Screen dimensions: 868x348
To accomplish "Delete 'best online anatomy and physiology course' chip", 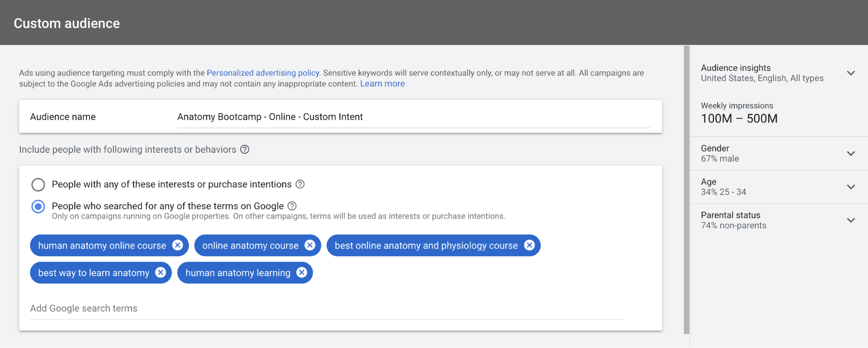I will (529, 245).
